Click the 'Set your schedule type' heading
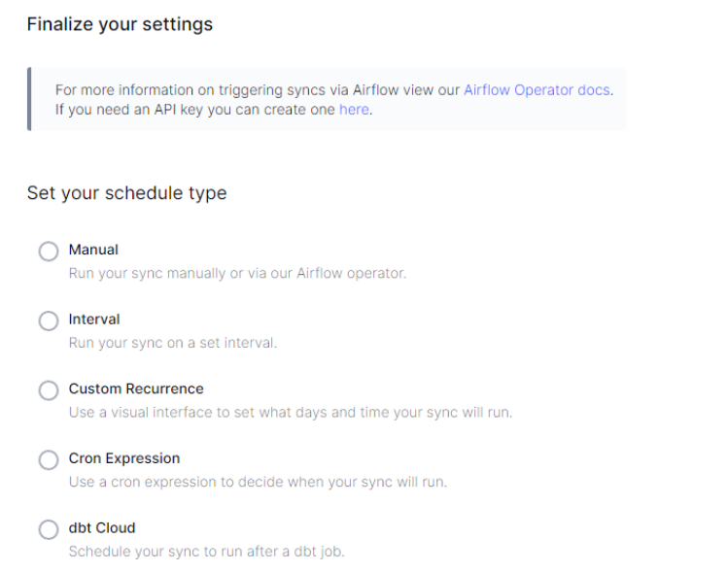Viewport: 728px width, 572px height. point(126,193)
